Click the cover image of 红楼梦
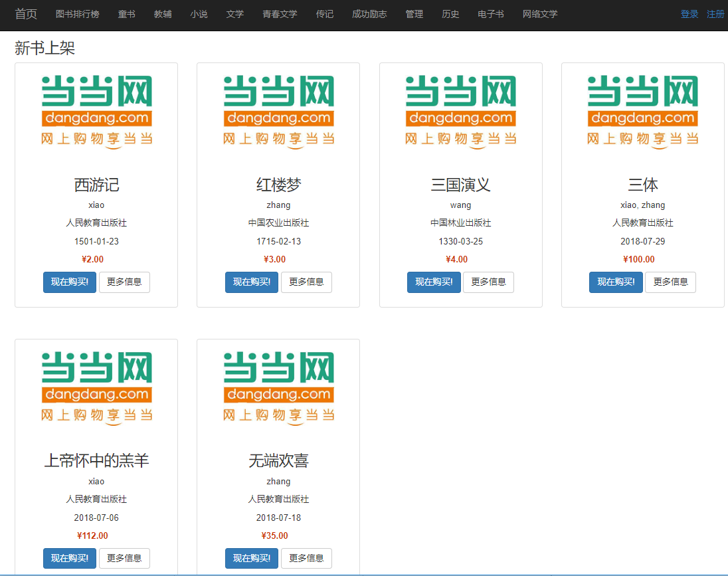 pyautogui.click(x=278, y=112)
